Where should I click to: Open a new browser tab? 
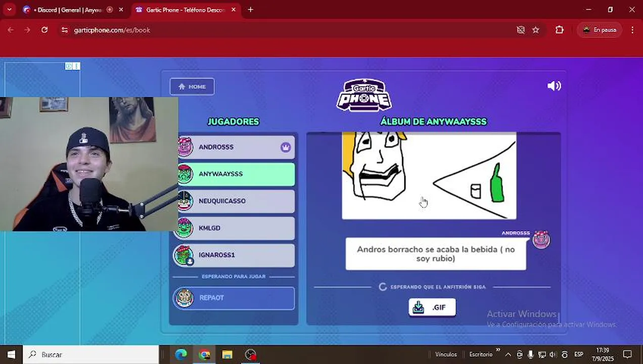point(250,10)
